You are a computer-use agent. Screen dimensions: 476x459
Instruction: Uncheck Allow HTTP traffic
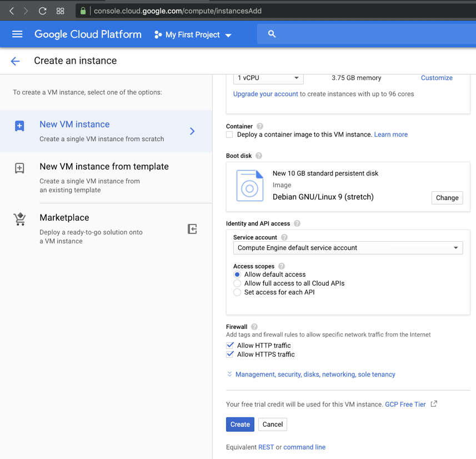tap(230, 346)
